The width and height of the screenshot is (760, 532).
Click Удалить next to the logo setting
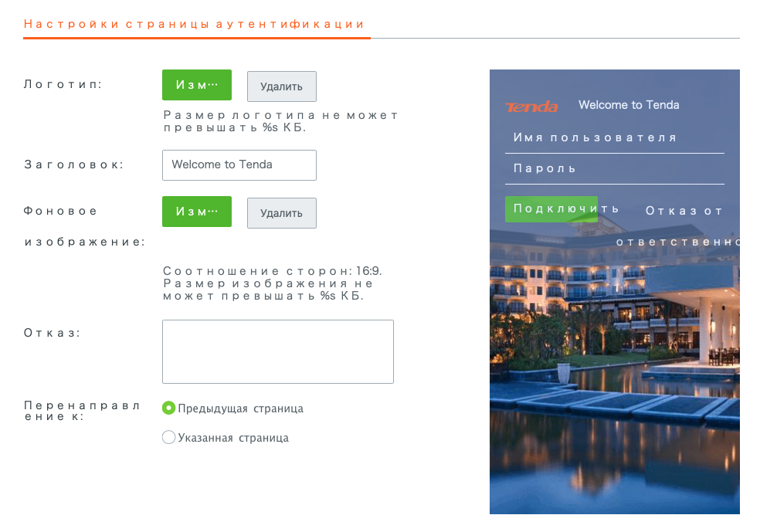pyautogui.click(x=281, y=86)
